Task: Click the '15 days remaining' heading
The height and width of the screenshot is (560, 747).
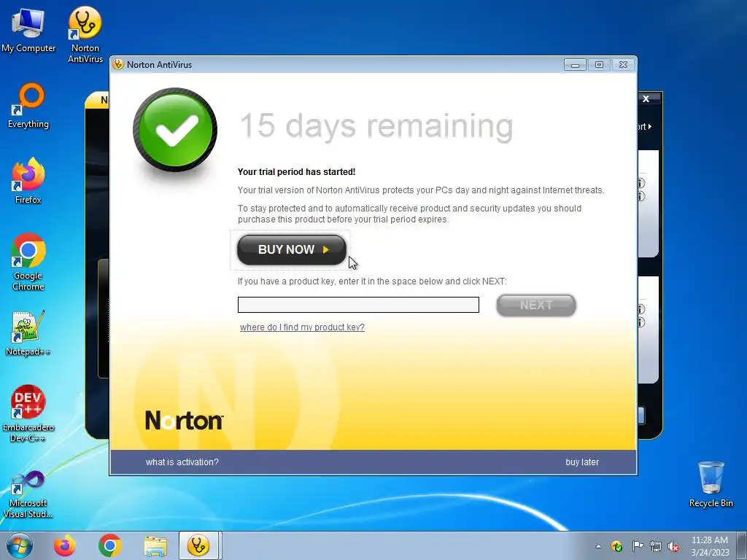Action: [x=376, y=126]
